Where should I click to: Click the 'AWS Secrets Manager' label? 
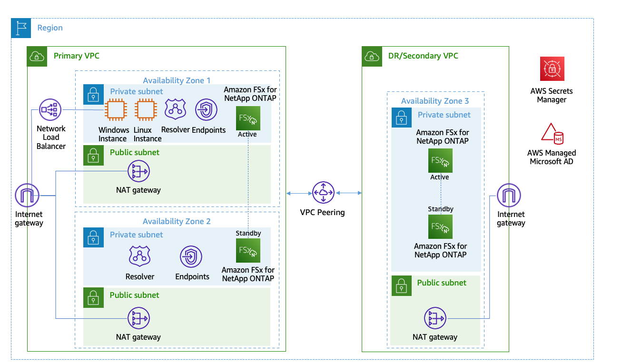coord(552,95)
